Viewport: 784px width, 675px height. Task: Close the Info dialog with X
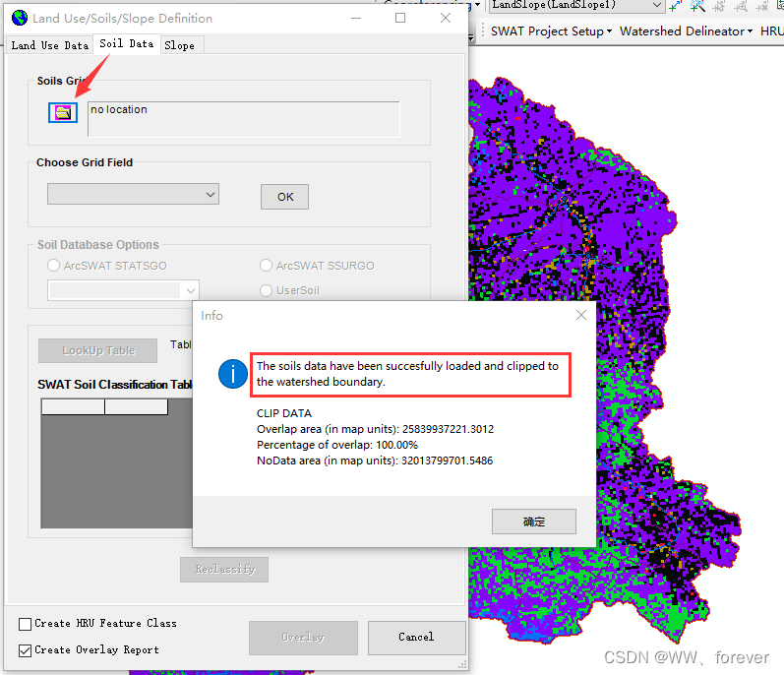click(x=581, y=315)
